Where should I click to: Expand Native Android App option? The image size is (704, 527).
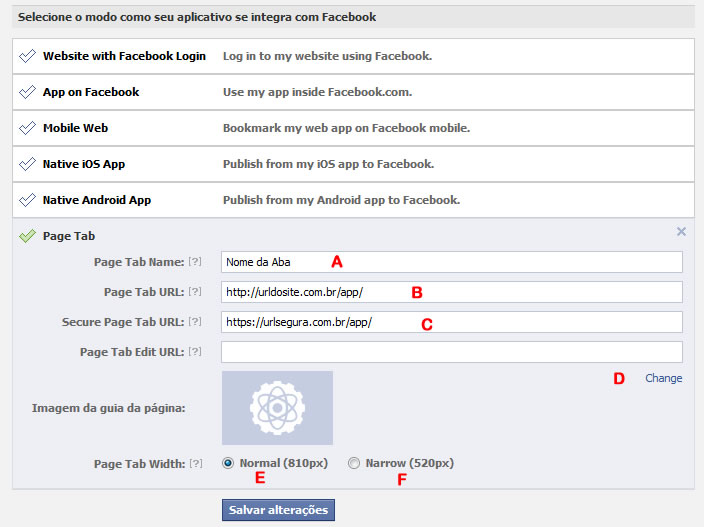(x=353, y=200)
